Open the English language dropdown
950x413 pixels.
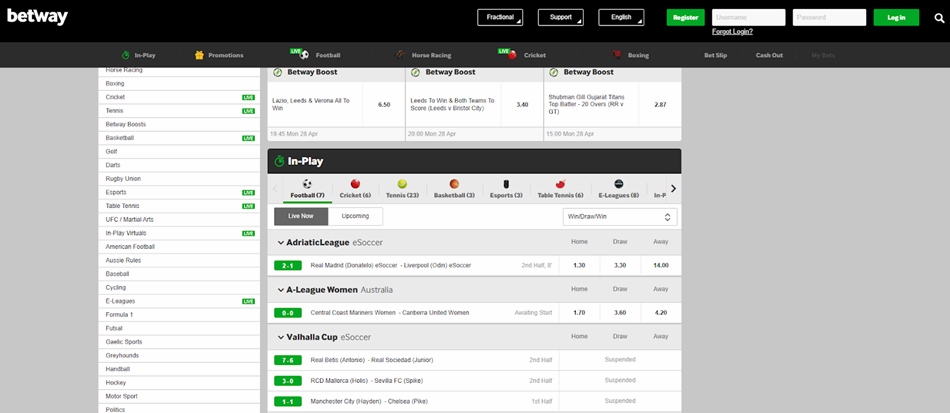coord(621,18)
